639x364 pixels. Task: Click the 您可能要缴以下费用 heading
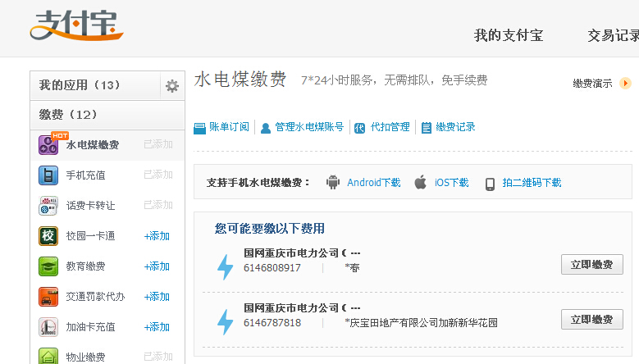coord(270,229)
